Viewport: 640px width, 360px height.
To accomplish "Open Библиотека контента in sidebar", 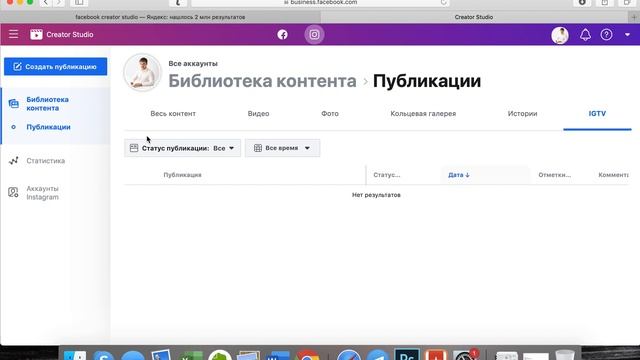I will click(x=47, y=104).
